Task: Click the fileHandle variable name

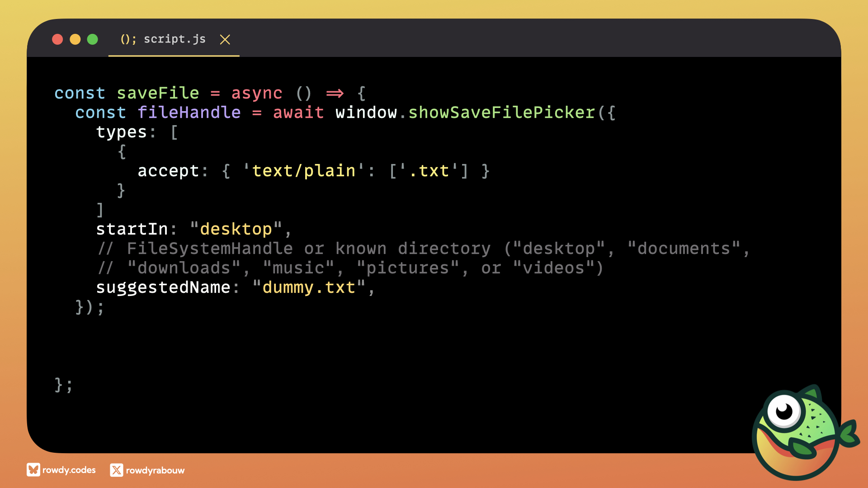Action: click(189, 113)
